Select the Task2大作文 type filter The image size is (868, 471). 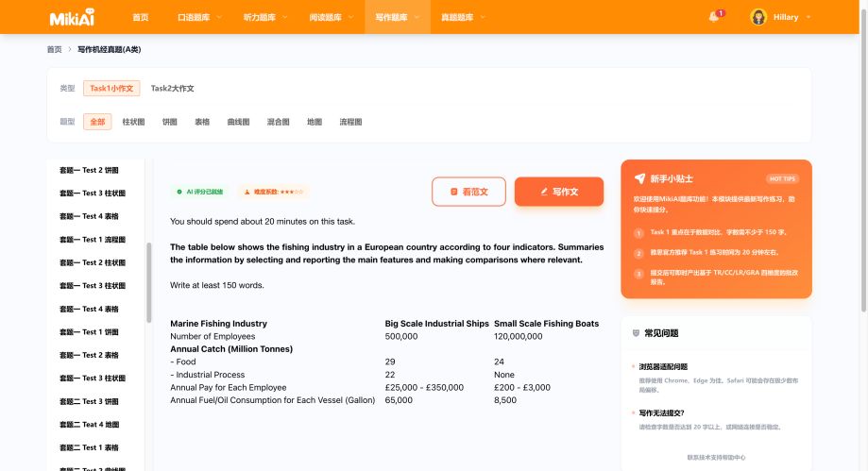point(172,88)
